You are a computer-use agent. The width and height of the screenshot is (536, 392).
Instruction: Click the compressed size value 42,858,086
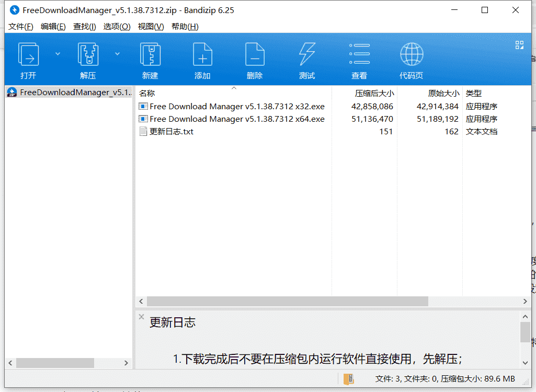372,107
